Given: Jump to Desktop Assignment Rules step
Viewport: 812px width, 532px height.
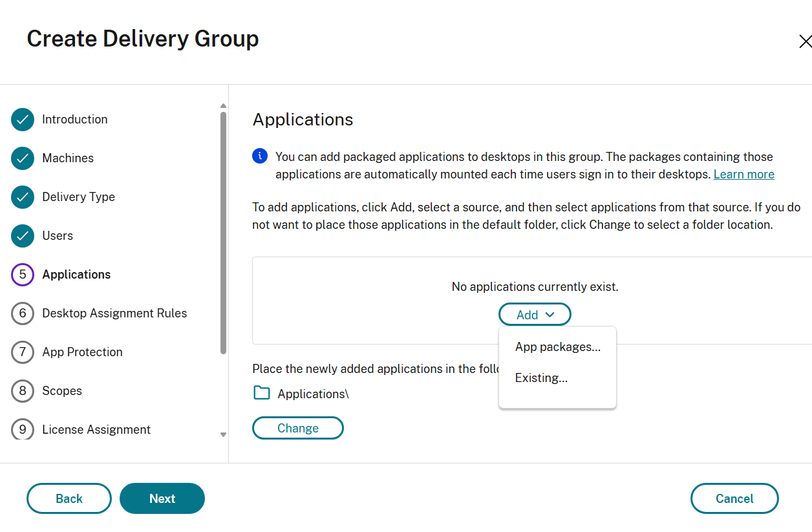Looking at the screenshot, I should coord(114,314).
